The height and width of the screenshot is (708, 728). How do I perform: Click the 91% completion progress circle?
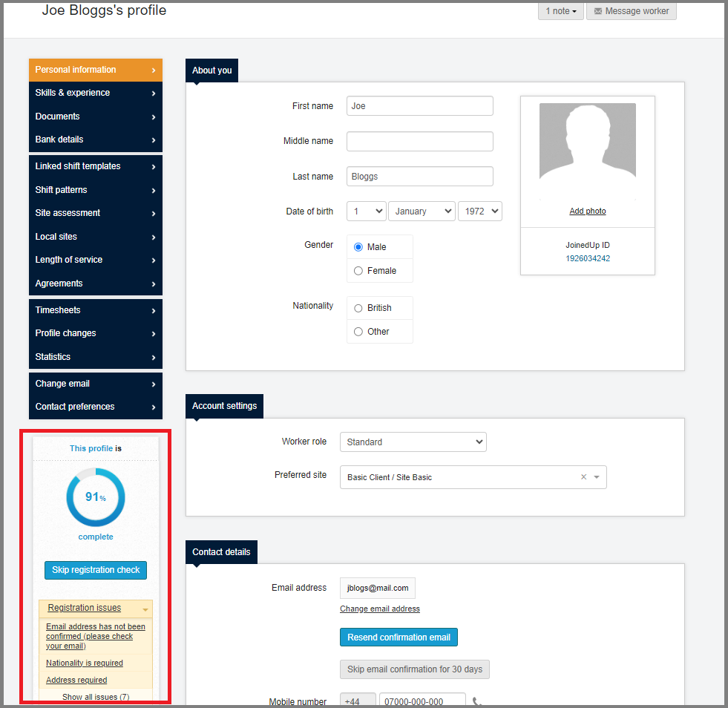tap(95, 497)
